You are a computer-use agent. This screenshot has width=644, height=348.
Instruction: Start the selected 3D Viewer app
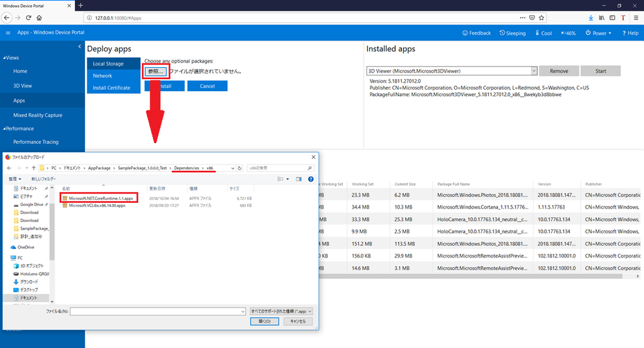click(601, 71)
